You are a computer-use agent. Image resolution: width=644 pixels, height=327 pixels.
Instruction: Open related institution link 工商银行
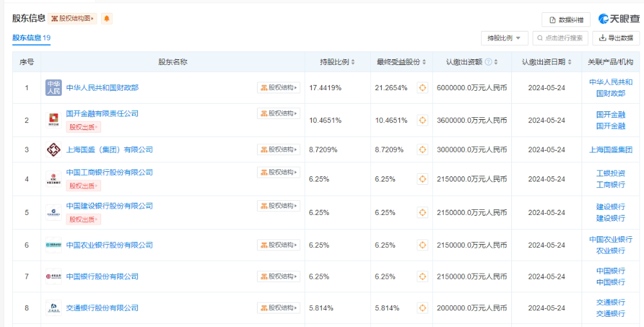(x=611, y=185)
